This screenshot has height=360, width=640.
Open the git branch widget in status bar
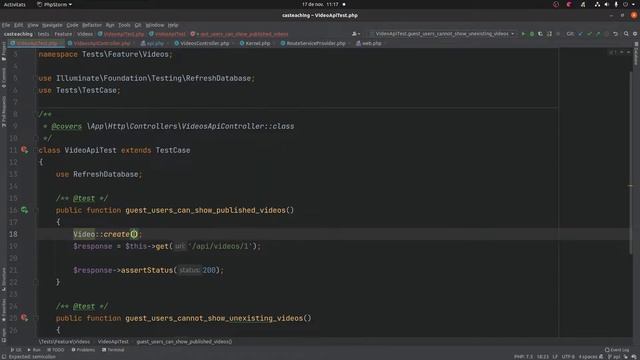614,357
